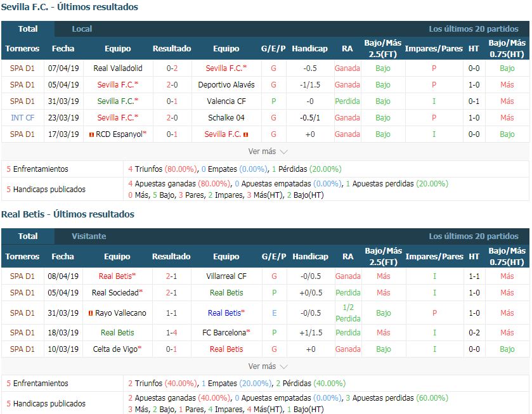Open the Real Sociedad team link
This screenshot has height=414, width=532.
pyautogui.click(x=115, y=292)
